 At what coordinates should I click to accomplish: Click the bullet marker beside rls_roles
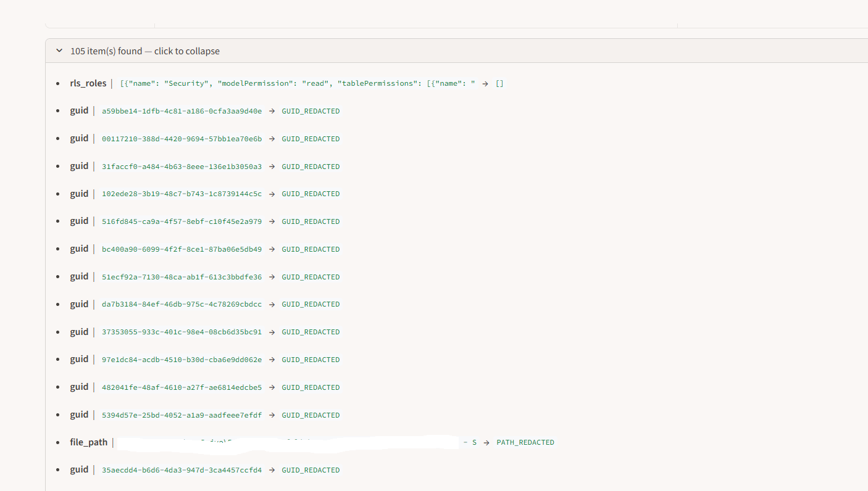(x=58, y=83)
